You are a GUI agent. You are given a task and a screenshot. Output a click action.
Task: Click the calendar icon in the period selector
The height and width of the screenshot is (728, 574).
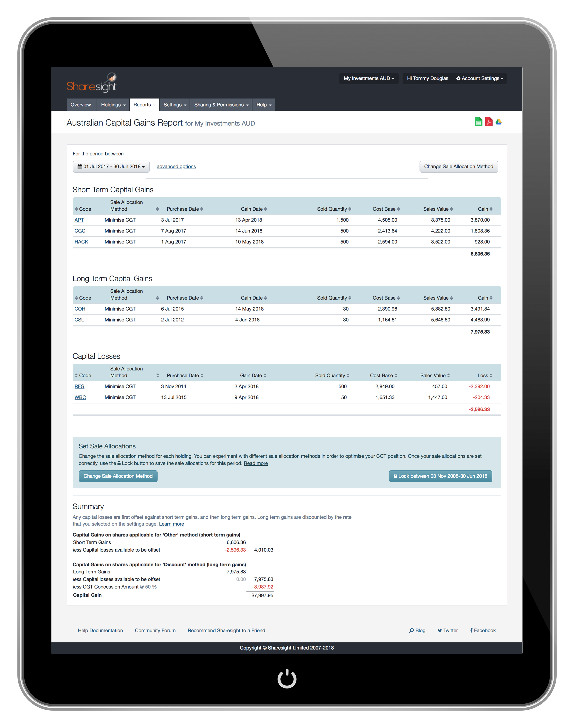[80, 166]
